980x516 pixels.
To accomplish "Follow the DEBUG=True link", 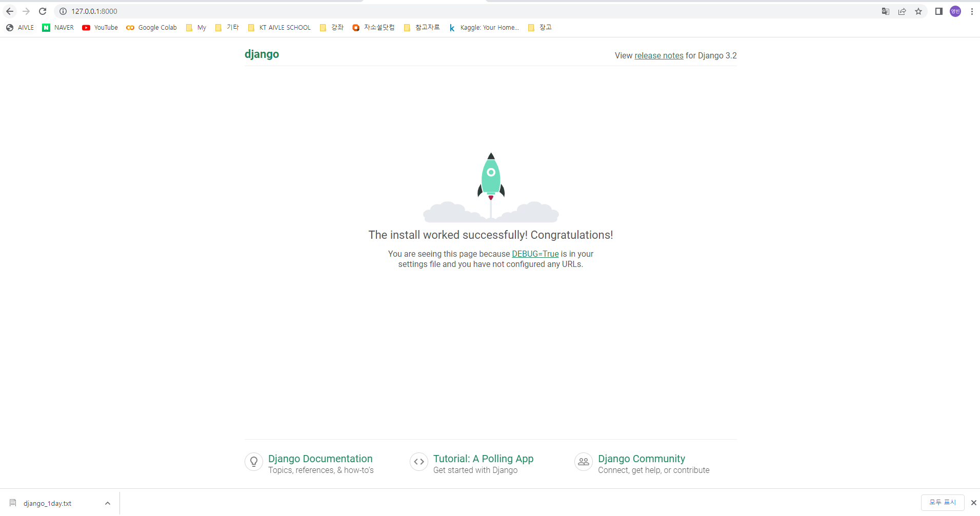I will [535, 254].
